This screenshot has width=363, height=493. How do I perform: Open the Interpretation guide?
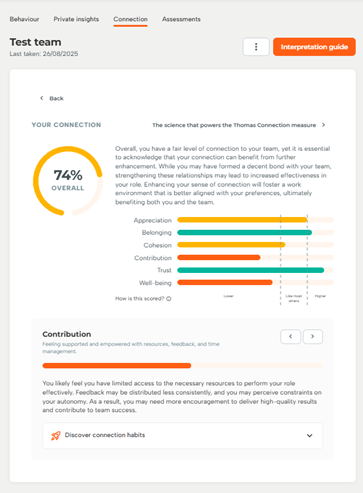(x=314, y=47)
